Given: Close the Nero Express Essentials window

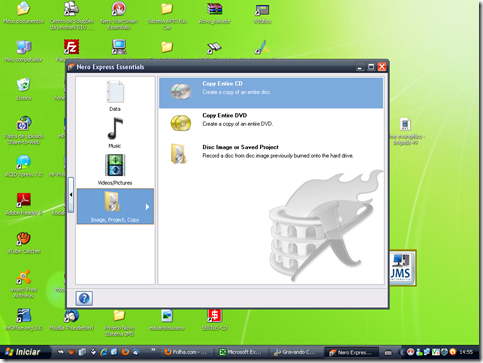Looking at the screenshot, I should click(x=382, y=67).
